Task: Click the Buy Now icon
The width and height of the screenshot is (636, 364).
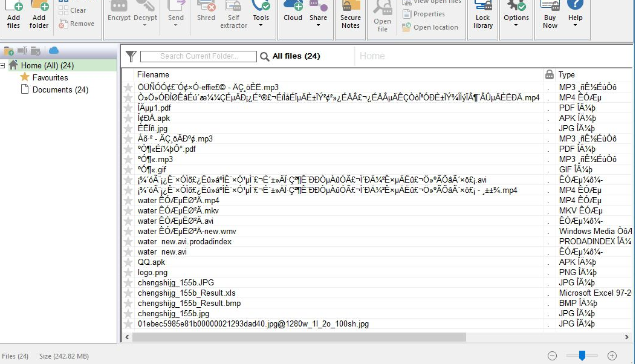Action: coord(550,15)
